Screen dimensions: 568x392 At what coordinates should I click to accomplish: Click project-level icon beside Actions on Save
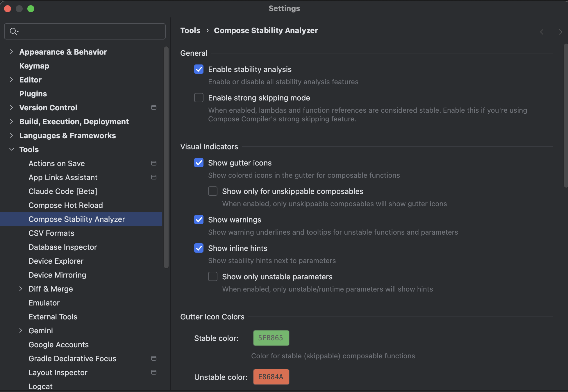point(154,163)
